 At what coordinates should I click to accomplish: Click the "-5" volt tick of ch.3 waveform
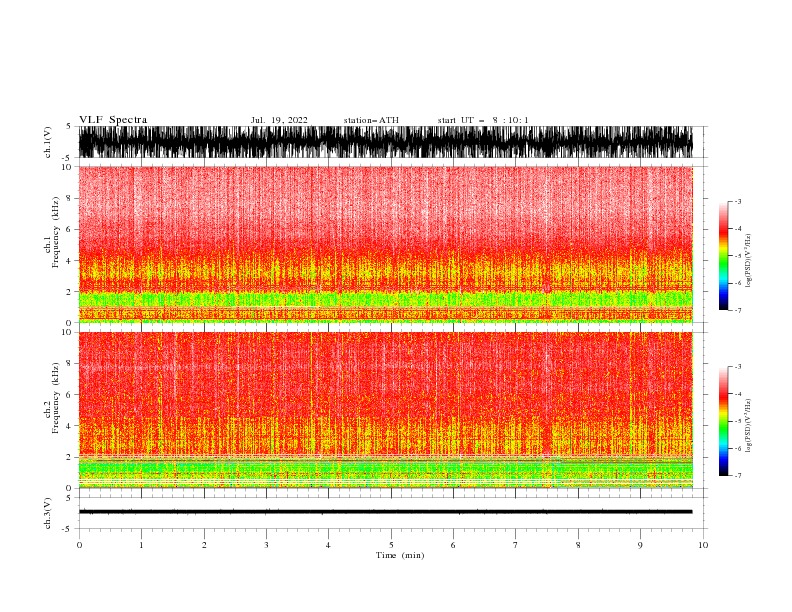tap(67, 529)
